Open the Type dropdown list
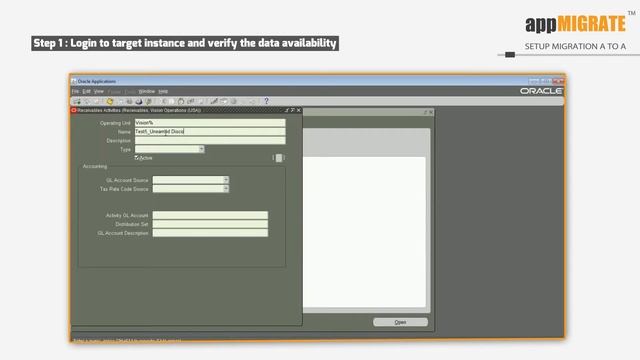The width and height of the screenshot is (640, 360). tap(201, 149)
